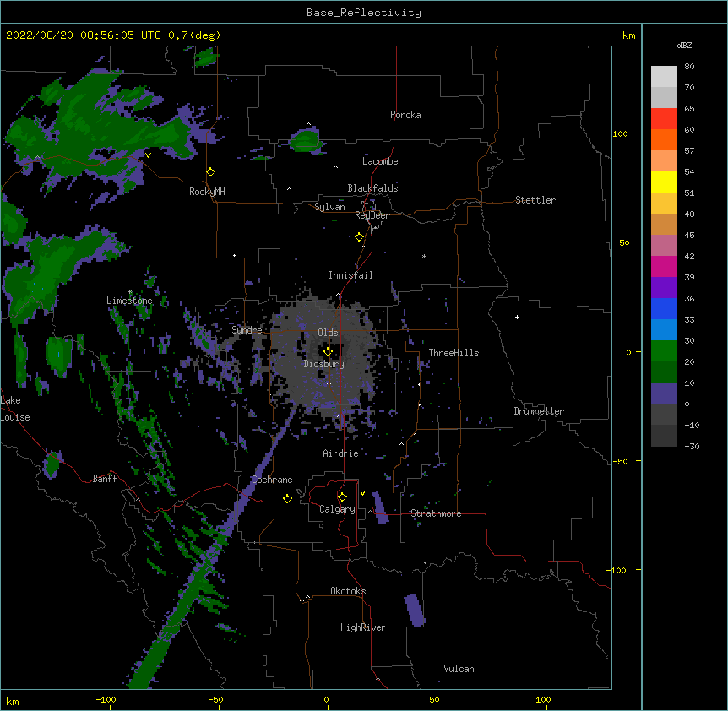Click the yellow station marker near RockyMH
The image size is (728, 711).
pyautogui.click(x=211, y=172)
